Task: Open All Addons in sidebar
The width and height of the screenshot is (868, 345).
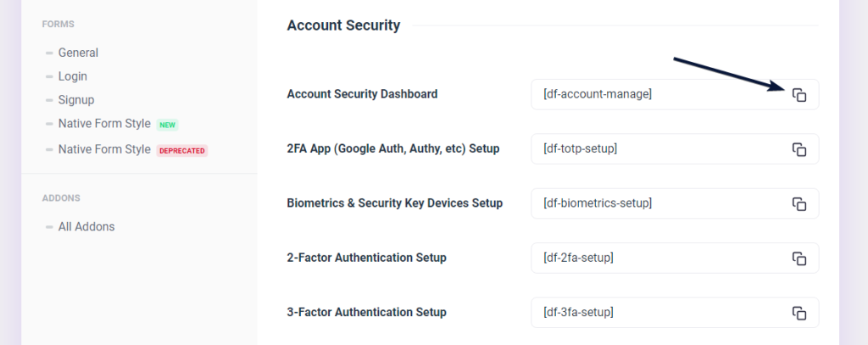Action: click(x=86, y=226)
